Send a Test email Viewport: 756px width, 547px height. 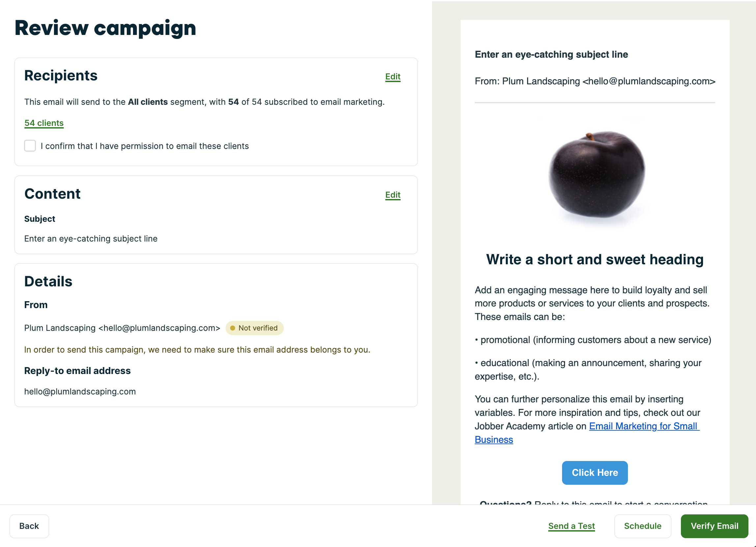click(571, 526)
